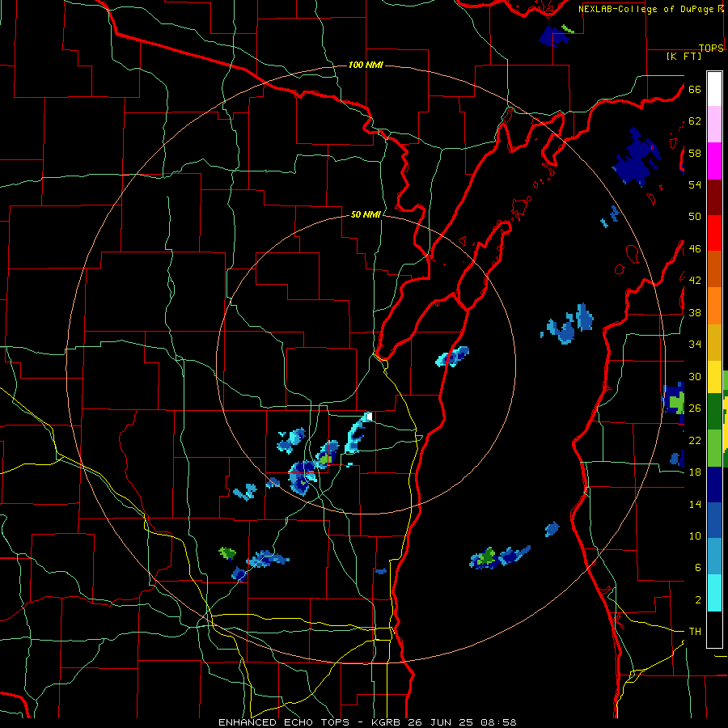Click the small white echo pixel near the radar center

370,417
